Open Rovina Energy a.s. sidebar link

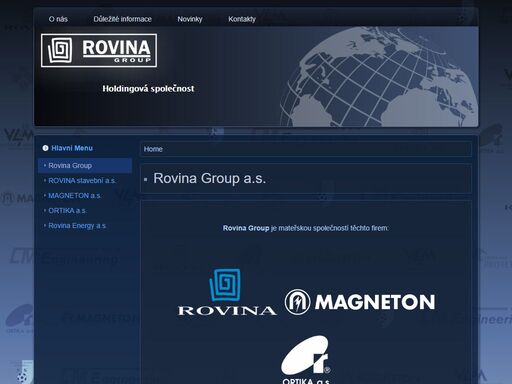(77, 226)
